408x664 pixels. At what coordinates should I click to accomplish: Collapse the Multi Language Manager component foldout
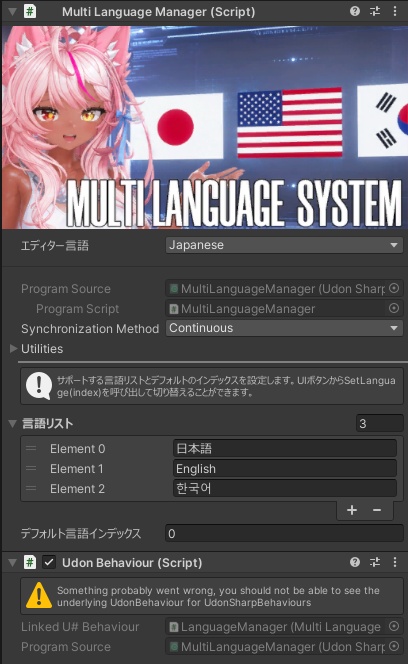pyautogui.click(x=13, y=11)
